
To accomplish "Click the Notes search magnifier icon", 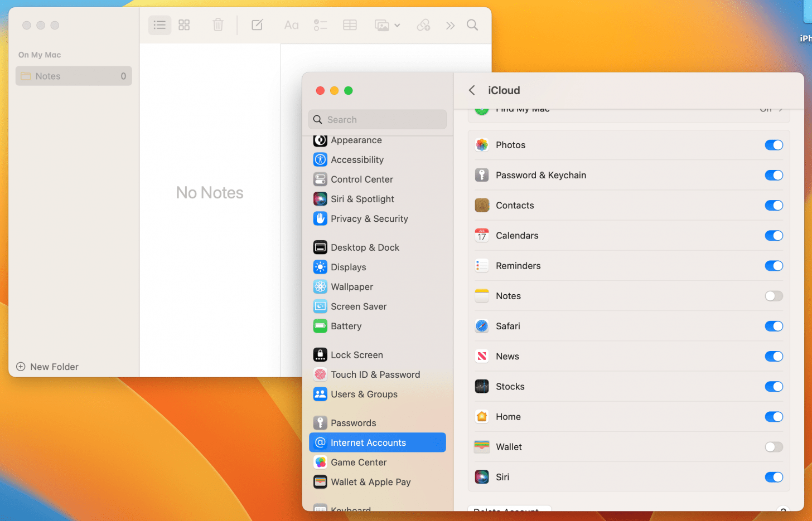I will tap(472, 25).
